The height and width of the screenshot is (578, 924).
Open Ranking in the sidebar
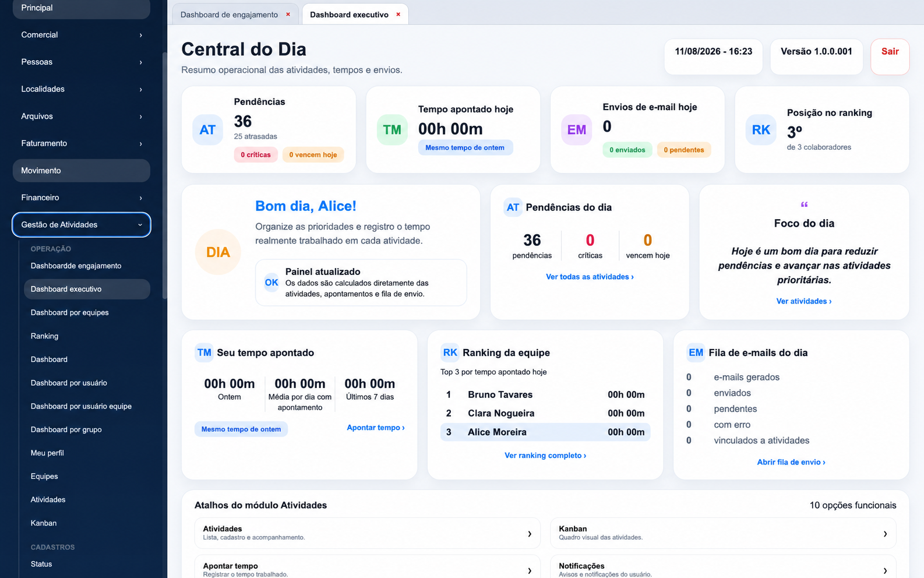pos(87,336)
